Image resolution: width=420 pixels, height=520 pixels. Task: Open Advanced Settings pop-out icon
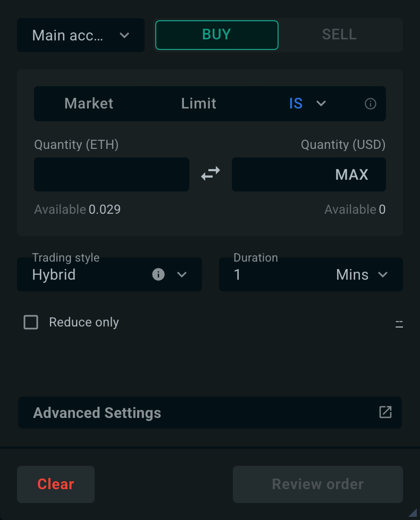click(x=385, y=412)
